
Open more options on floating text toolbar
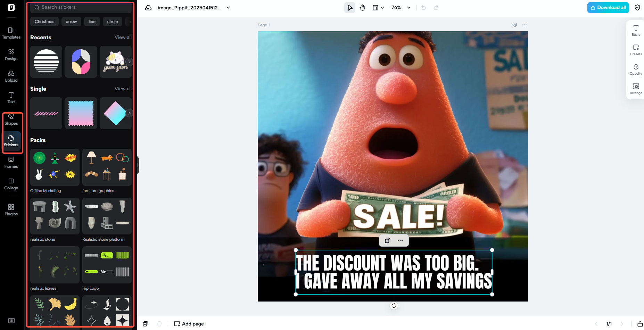tap(400, 240)
